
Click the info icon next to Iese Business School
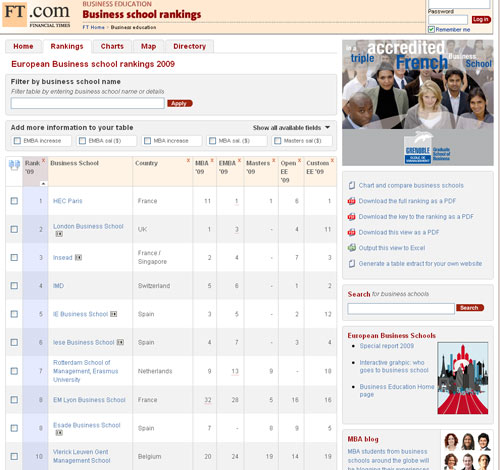click(120, 342)
